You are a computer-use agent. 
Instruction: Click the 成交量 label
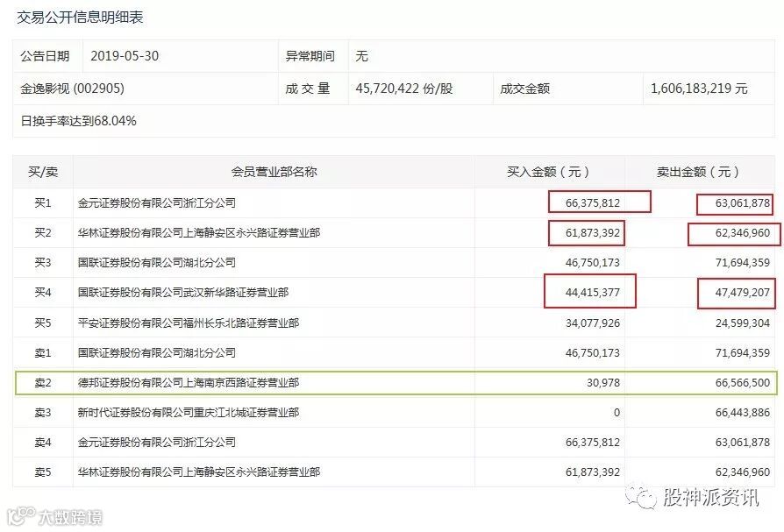[x=308, y=89]
